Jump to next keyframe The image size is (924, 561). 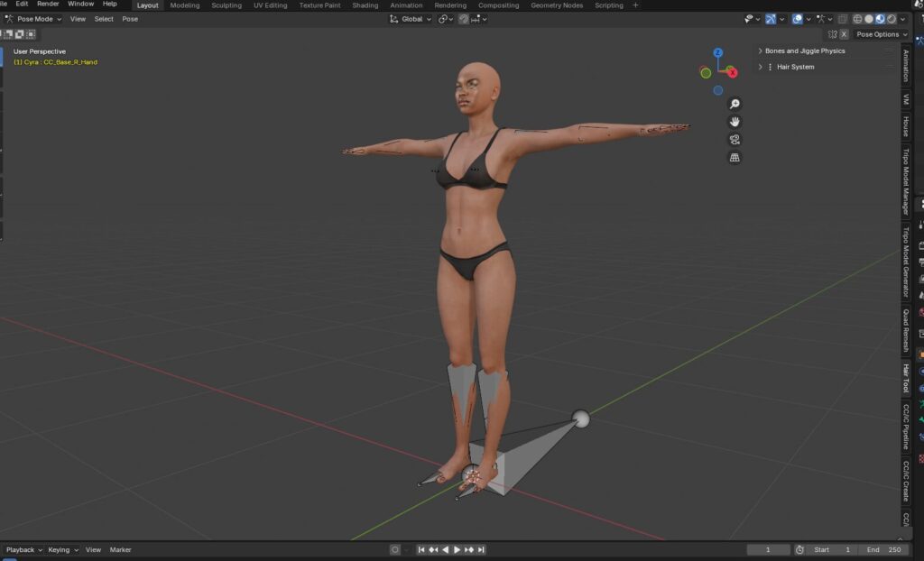click(469, 550)
